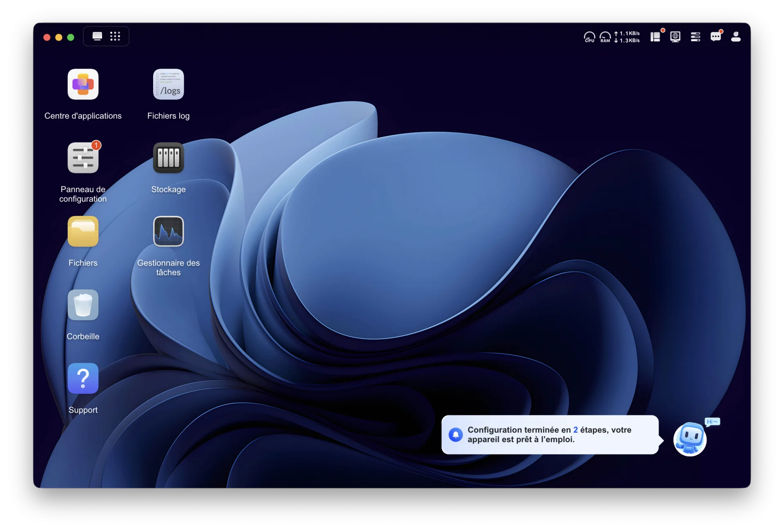
Task: View network upload/download speed indicator
Action: (627, 37)
